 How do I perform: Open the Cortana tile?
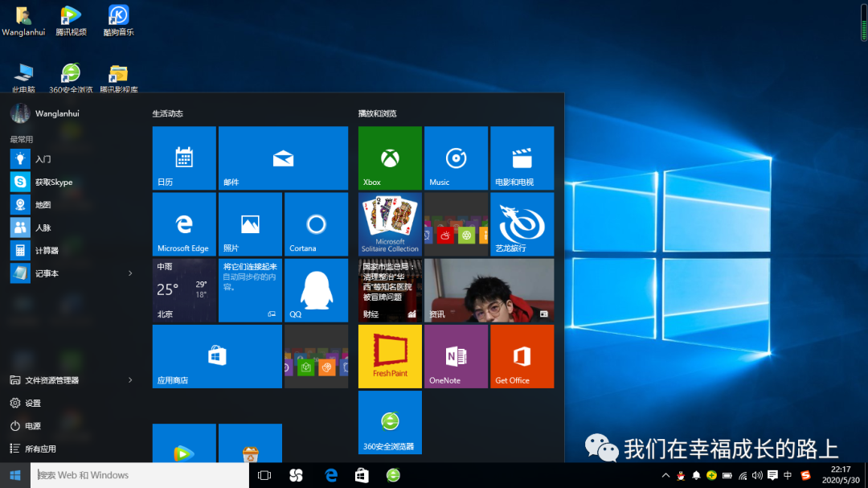coord(316,223)
